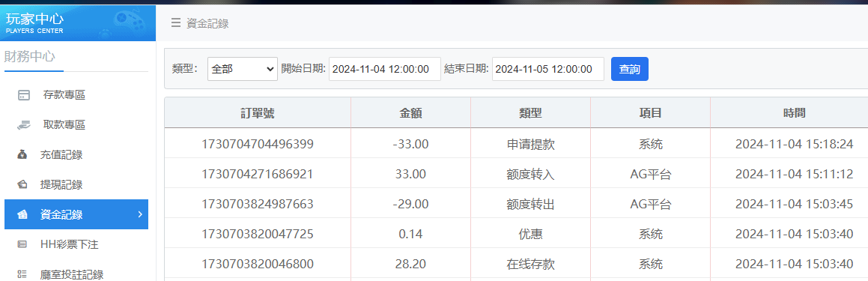This screenshot has height=281, width=868.
Task: Click 系统 in the 申请提款 row
Action: tap(651, 144)
